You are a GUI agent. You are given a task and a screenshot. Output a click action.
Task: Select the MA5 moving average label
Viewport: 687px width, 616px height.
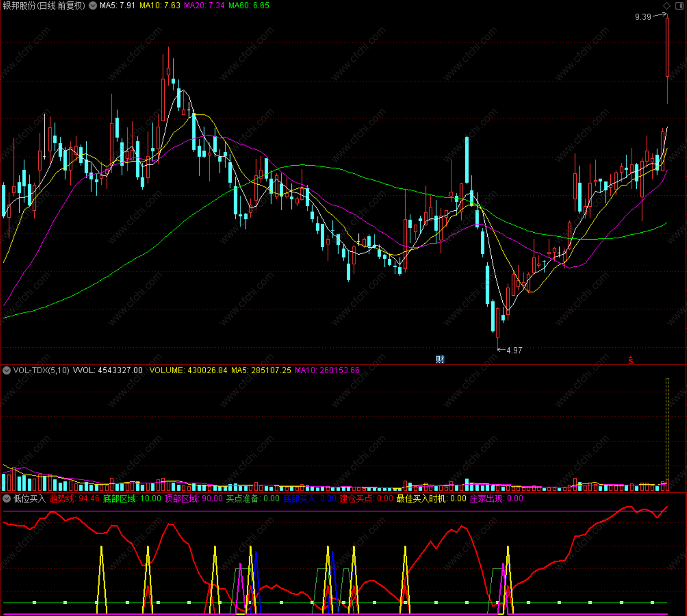117,5
